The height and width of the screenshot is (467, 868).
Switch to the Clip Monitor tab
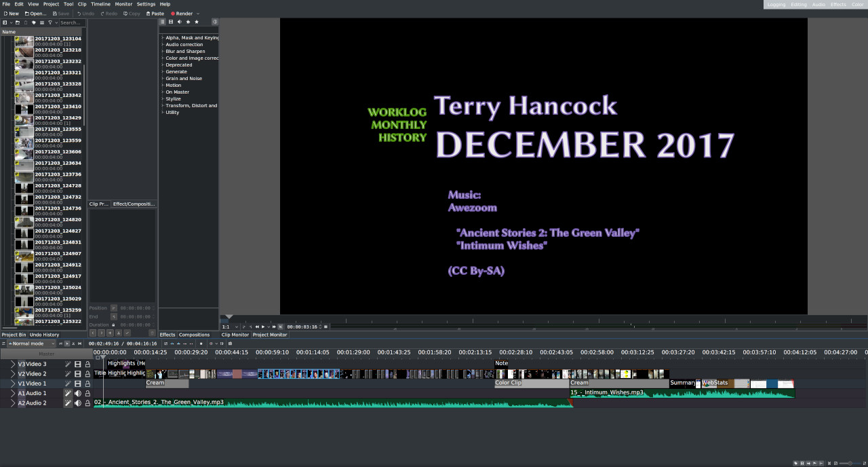pyautogui.click(x=235, y=335)
